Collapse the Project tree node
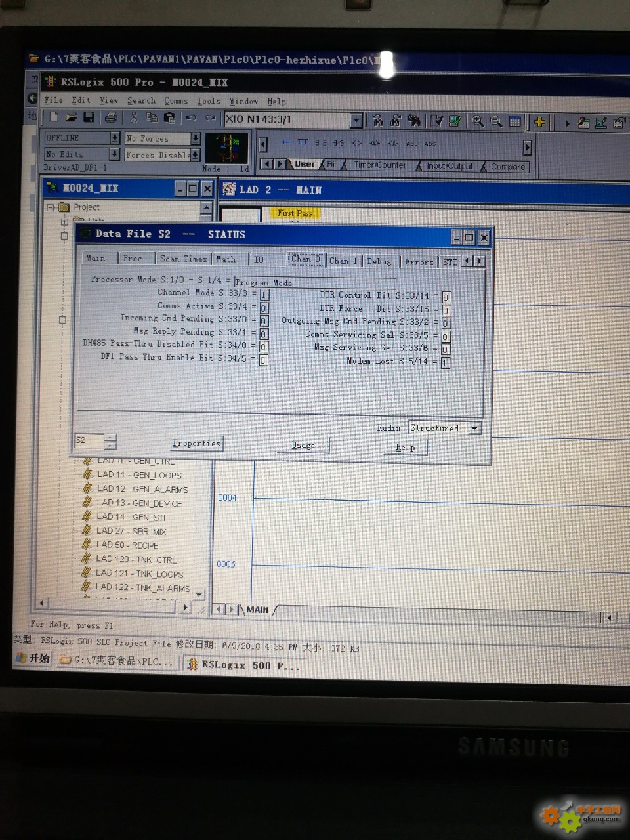Screen dimensions: 630x840 pyautogui.click(x=50, y=207)
